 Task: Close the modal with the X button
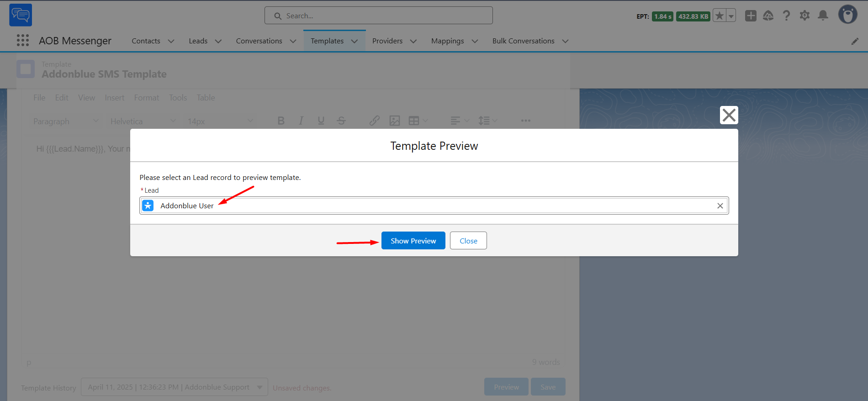(729, 115)
